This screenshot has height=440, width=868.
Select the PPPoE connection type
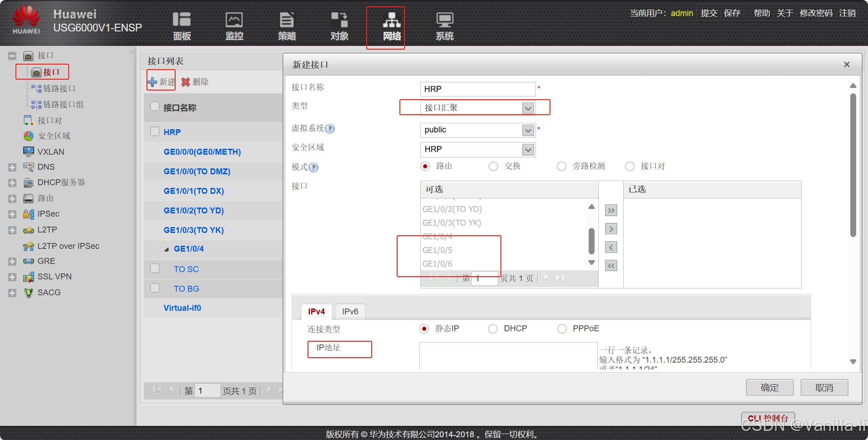[562, 329]
